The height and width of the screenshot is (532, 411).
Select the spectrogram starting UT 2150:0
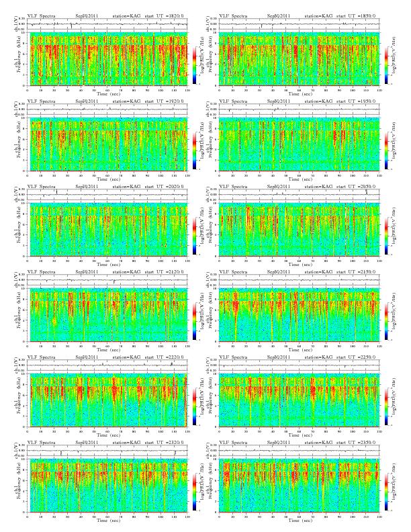(300, 315)
